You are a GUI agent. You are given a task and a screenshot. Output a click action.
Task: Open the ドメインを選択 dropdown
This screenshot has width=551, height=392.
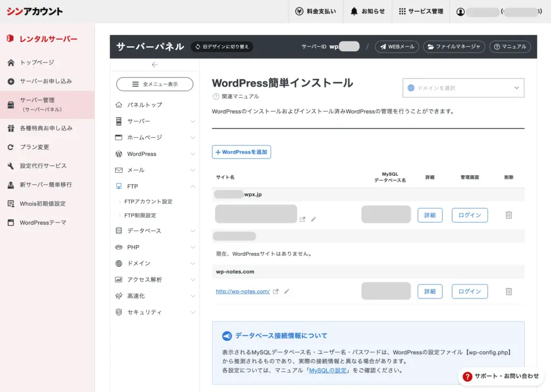tap(463, 88)
